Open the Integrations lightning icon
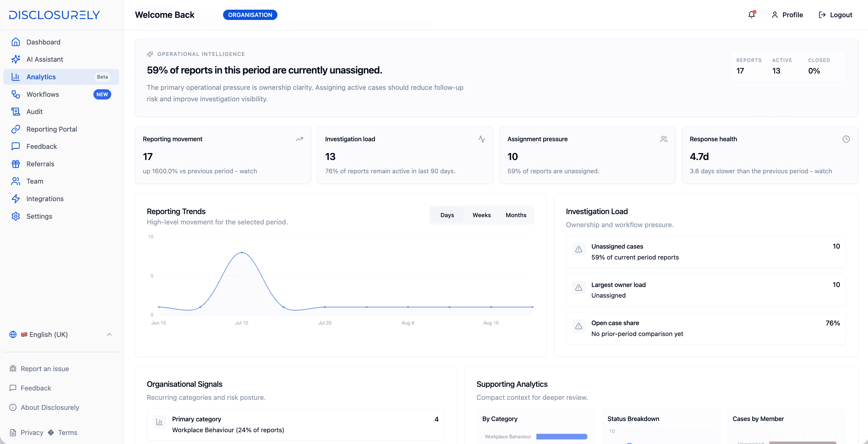The width and height of the screenshot is (868, 444). (15, 199)
